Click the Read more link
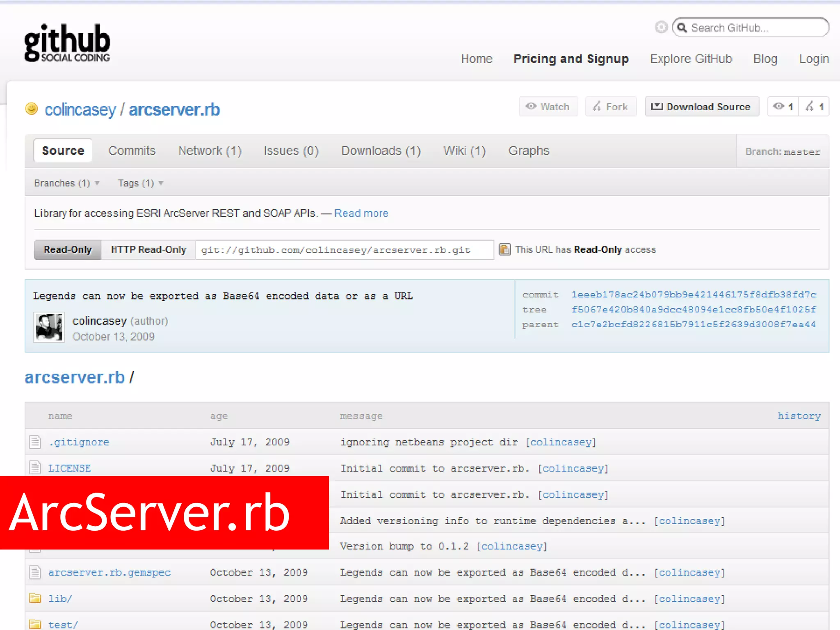The width and height of the screenshot is (840, 630). [x=361, y=213]
